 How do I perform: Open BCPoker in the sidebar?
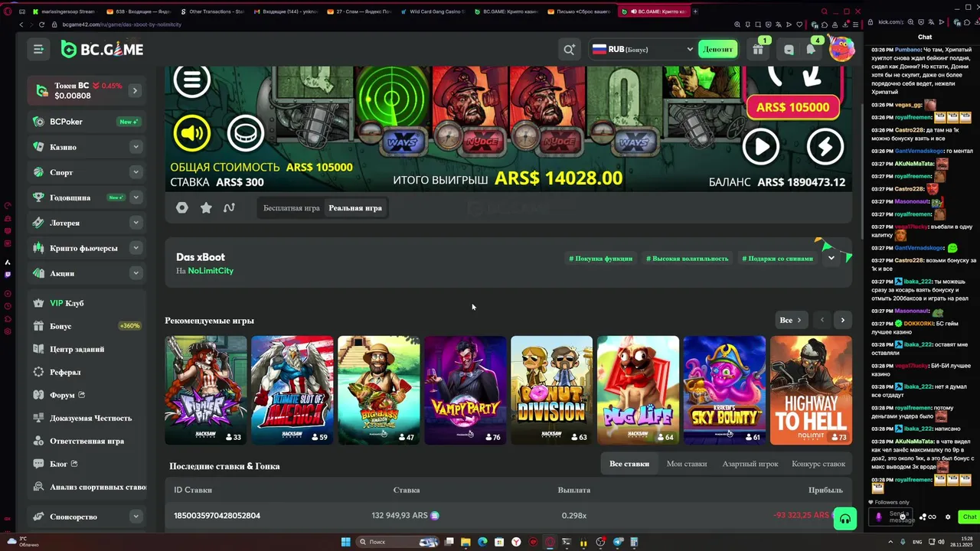86,122
